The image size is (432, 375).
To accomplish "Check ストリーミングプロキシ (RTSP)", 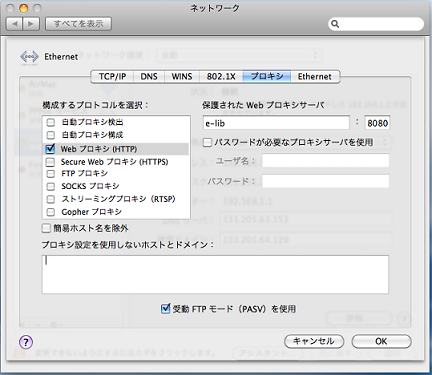I will click(x=51, y=199).
